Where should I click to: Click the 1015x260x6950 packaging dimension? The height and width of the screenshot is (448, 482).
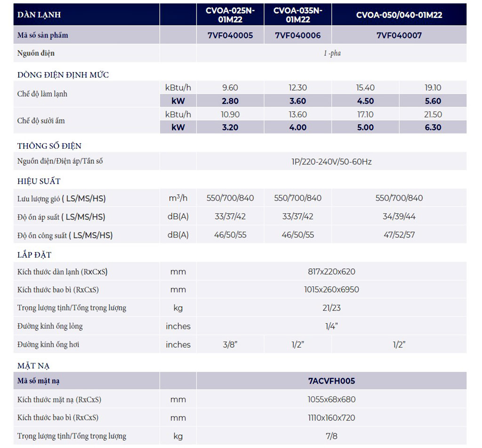pyautogui.click(x=331, y=289)
